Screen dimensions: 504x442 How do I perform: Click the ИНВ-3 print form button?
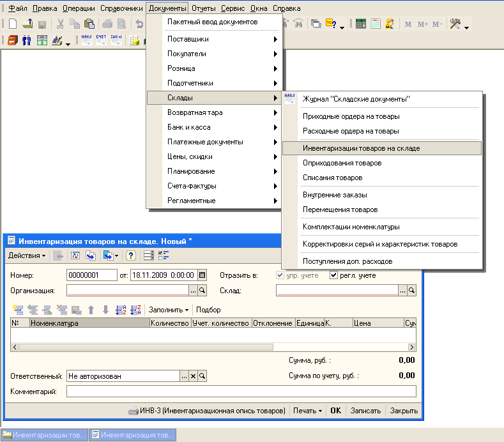(207, 411)
